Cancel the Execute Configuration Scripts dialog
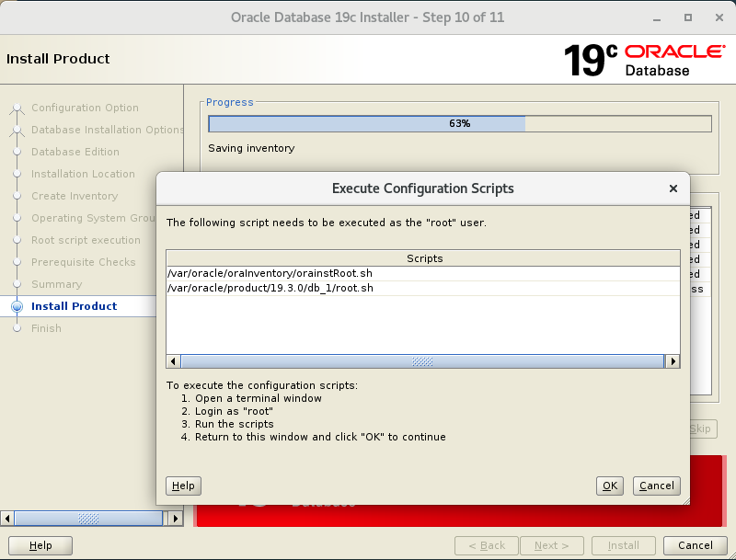Screen dimensions: 736x560 click(x=656, y=486)
